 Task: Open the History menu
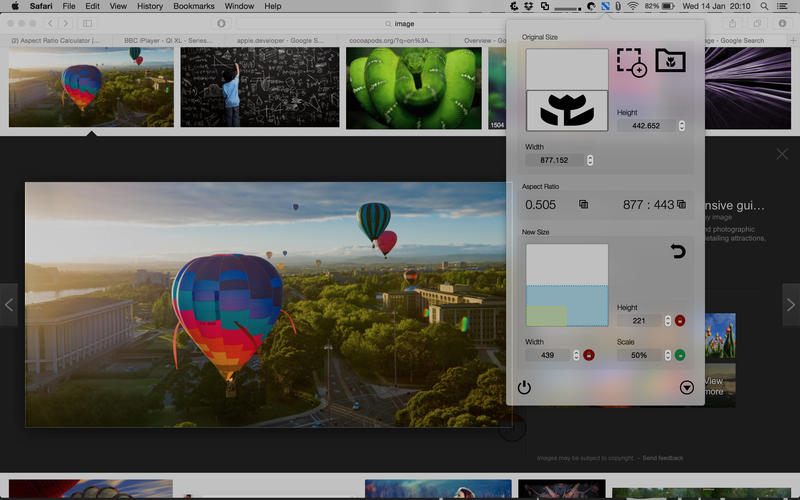coord(150,6)
